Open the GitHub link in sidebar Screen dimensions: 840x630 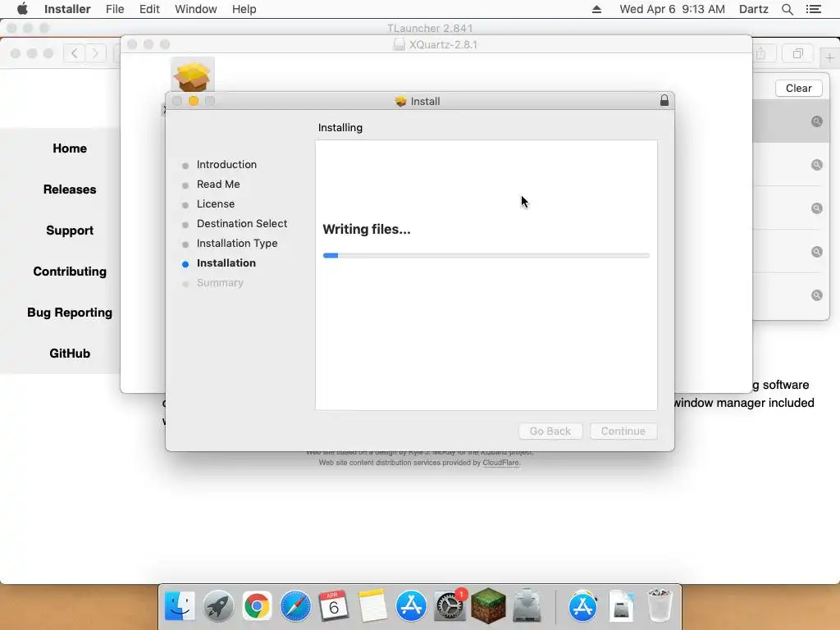70,353
